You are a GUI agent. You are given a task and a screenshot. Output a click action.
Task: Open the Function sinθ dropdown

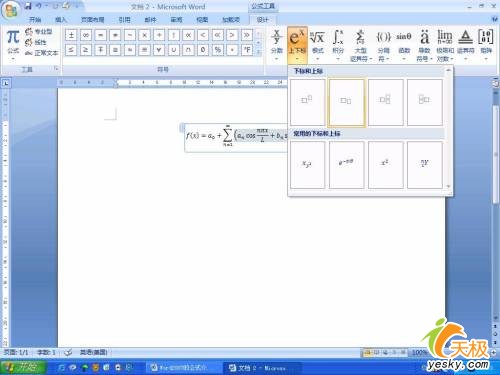[404, 45]
